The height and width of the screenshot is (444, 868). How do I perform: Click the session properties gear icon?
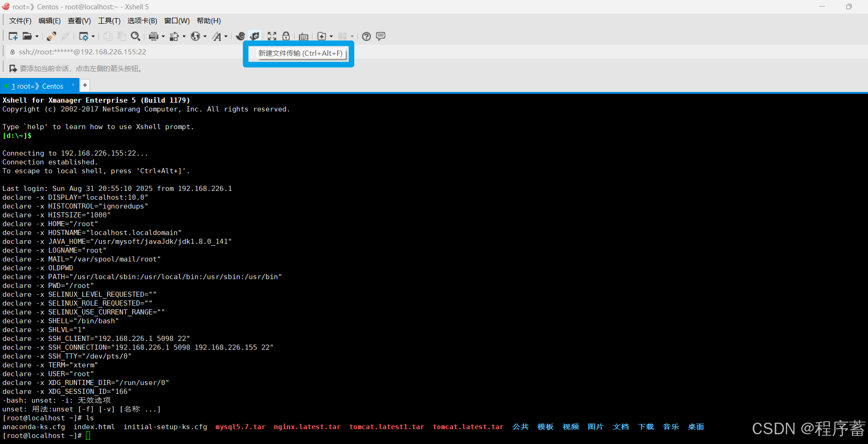[x=84, y=36]
